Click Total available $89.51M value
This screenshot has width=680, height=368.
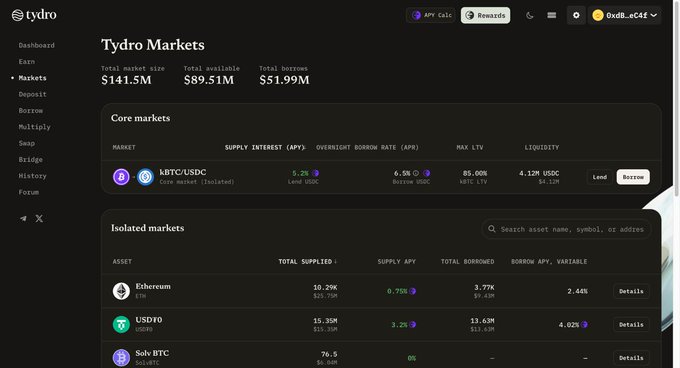(209, 80)
